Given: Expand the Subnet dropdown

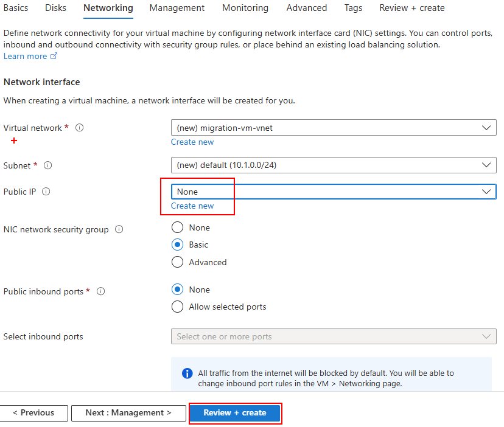Looking at the screenshot, I should coord(334,165).
